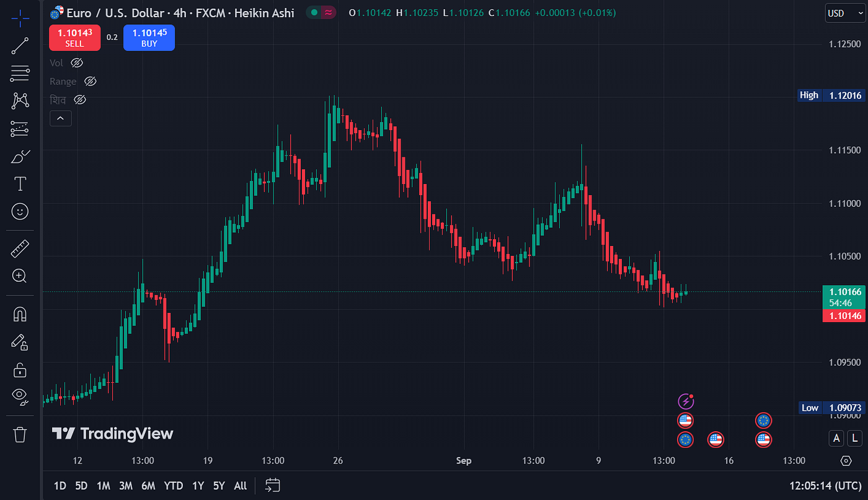Click the US flag economic event marker
Image resolution: width=868 pixels, height=500 pixels.
click(x=686, y=420)
